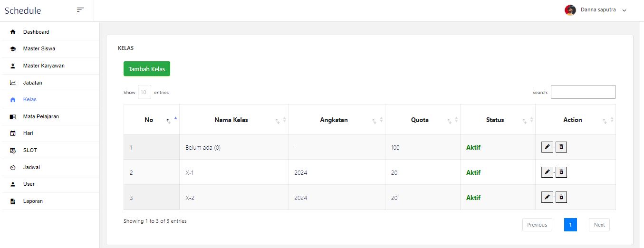Click the delete trash icon for X-1
The width and height of the screenshot is (644, 248).
[561, 172]
